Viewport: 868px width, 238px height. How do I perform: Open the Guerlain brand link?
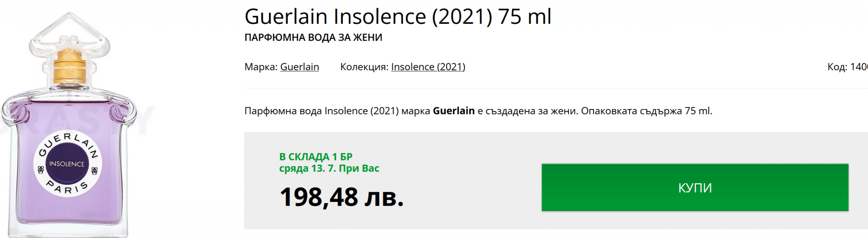[x=299, y=67]
